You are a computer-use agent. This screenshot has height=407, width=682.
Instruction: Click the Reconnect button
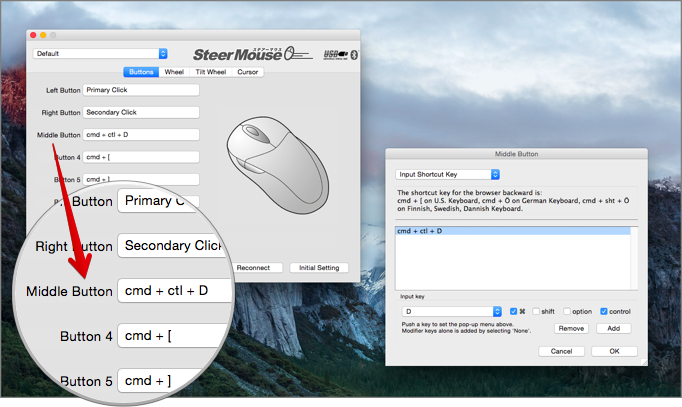[253, 268]
